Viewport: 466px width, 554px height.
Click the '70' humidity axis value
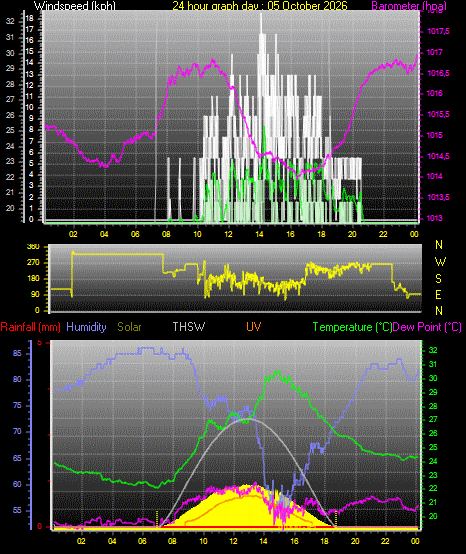[17, 432]
